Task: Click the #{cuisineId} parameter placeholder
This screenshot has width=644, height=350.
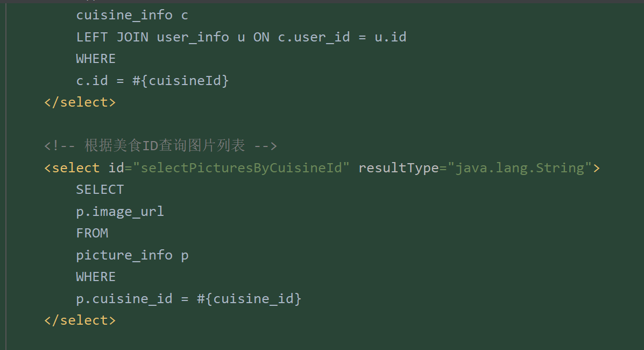Action: pos(180,81)
